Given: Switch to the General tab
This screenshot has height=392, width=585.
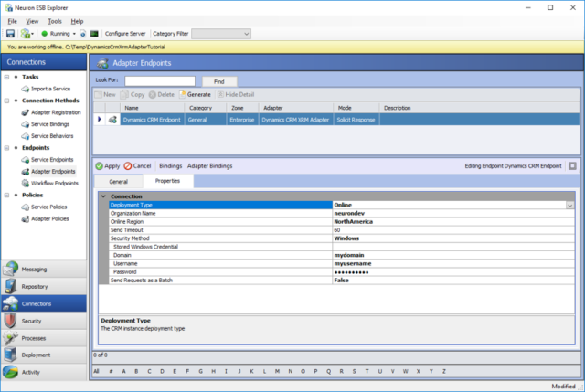Looking at the screenshot, I should tap(118, 182).
